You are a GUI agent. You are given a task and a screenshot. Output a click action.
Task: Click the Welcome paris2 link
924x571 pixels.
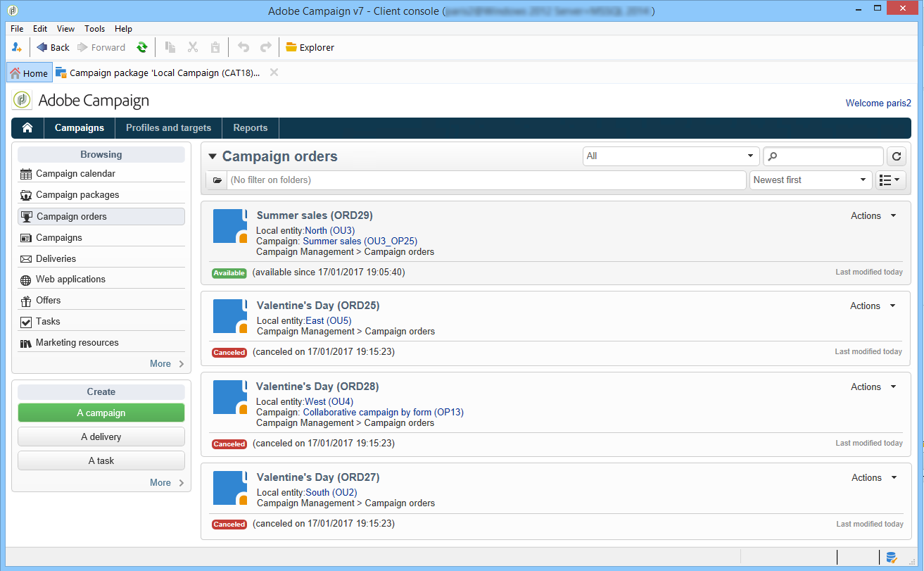878,103
